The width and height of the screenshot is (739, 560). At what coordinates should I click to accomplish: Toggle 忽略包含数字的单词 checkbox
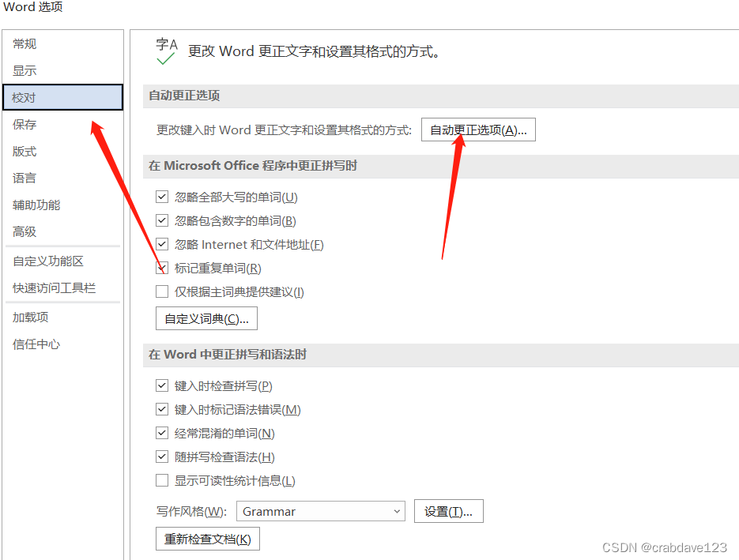point(162,220)
